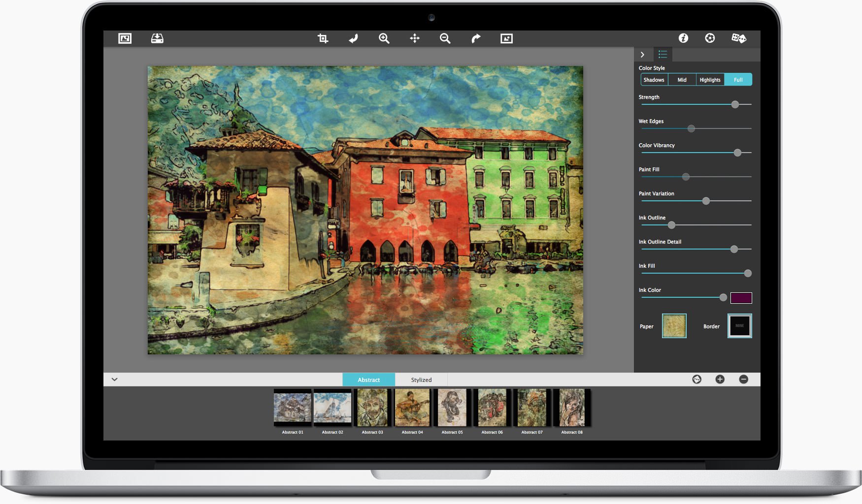Click the Randomize dice icon at top right
This screenshot has height=504, width=862.
(x=738, y=38)
